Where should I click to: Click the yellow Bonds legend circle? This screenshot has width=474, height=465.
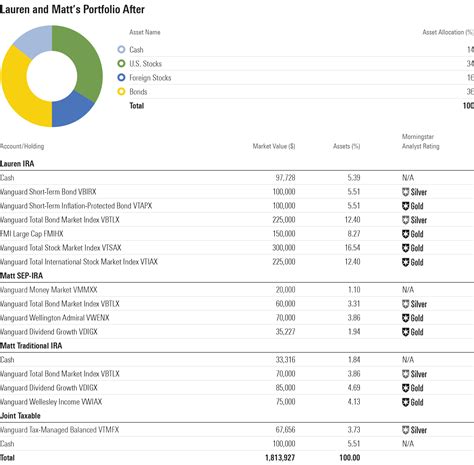tap(121, 91)
